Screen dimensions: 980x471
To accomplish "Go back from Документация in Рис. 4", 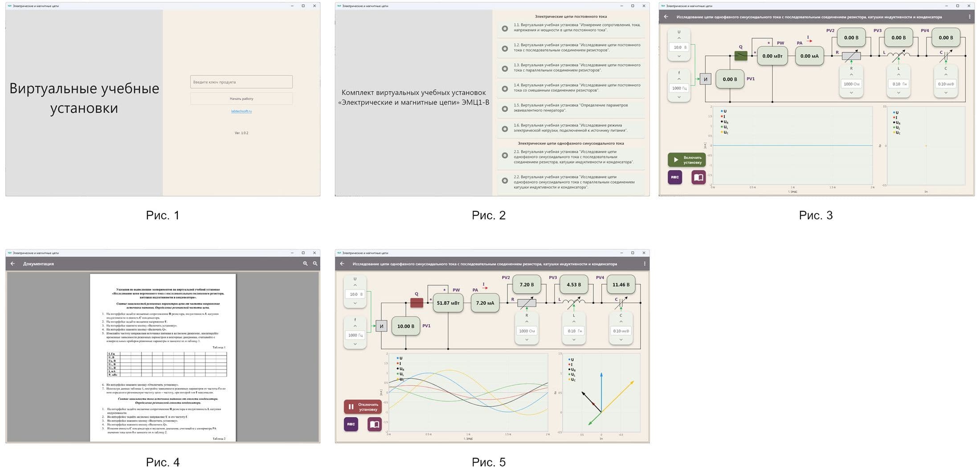I will pos(12,264).
